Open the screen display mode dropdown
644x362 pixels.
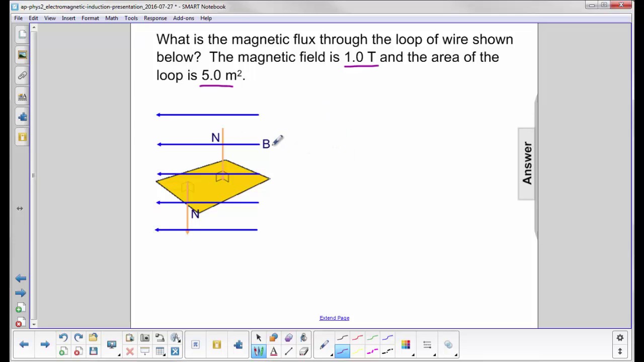[112, 344]
